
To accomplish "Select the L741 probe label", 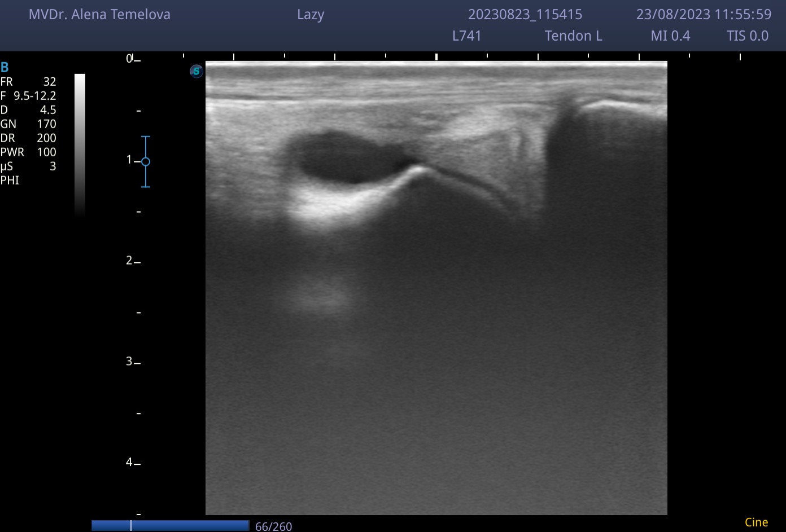I will (467, 36).
